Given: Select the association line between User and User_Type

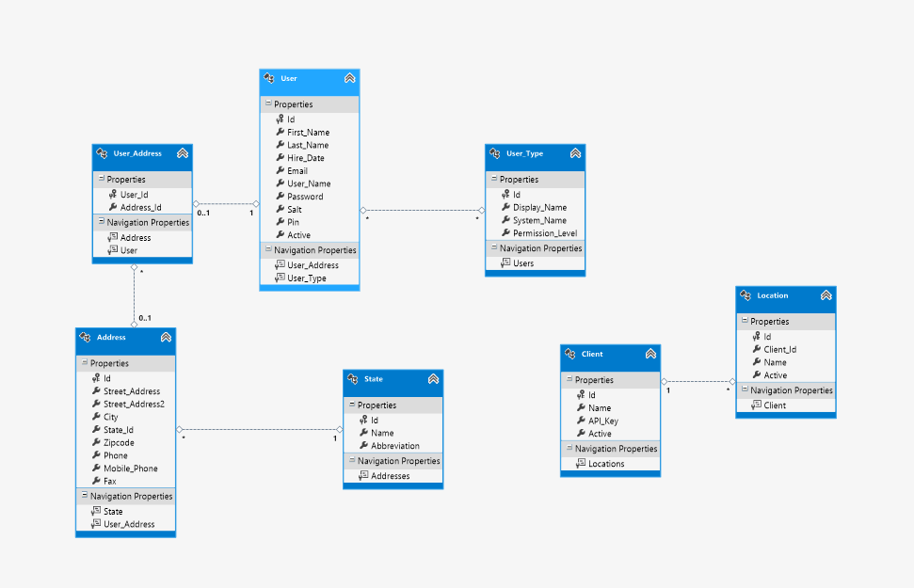Looking at the screenshot, I should tap(423, 210).
